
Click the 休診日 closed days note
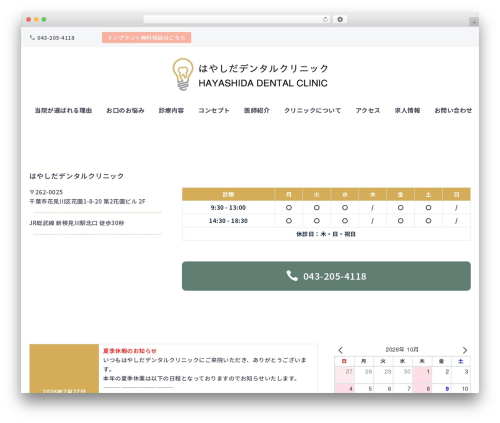[x=326, y=234]
